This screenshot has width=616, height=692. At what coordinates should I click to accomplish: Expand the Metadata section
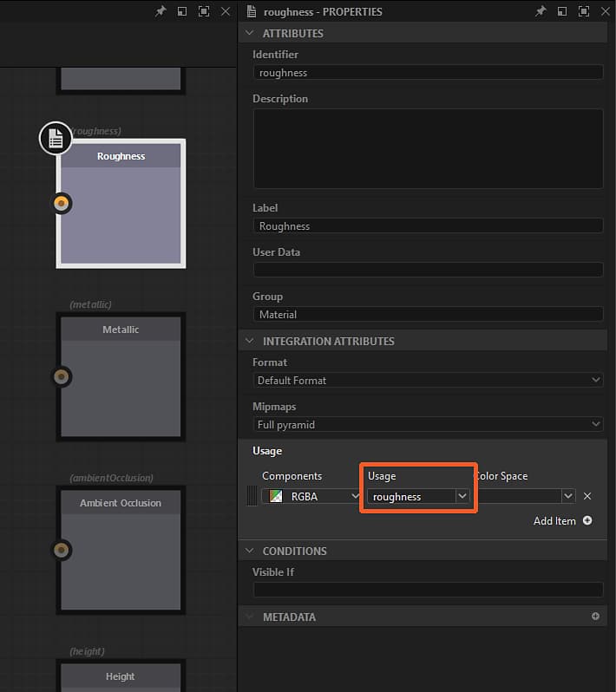[x=250, y=617]
